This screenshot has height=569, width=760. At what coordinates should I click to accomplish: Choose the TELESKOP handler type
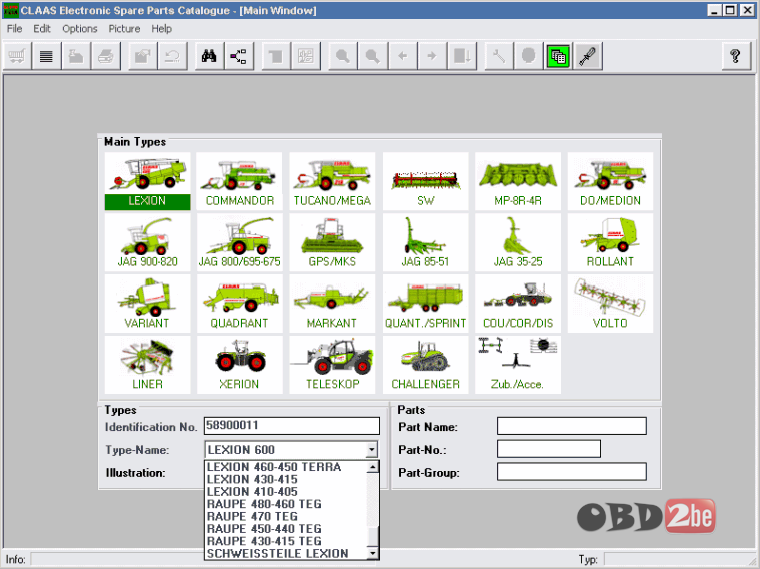click(332, 364)
